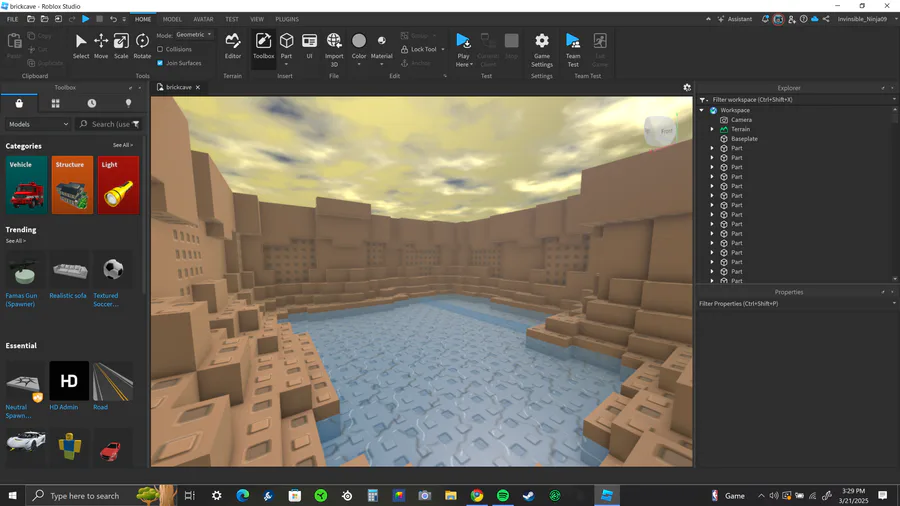Viewport: 900px width, 506px height.
Task: Switch to the AVATAR ribbon tab
Action: click(203, 19)
